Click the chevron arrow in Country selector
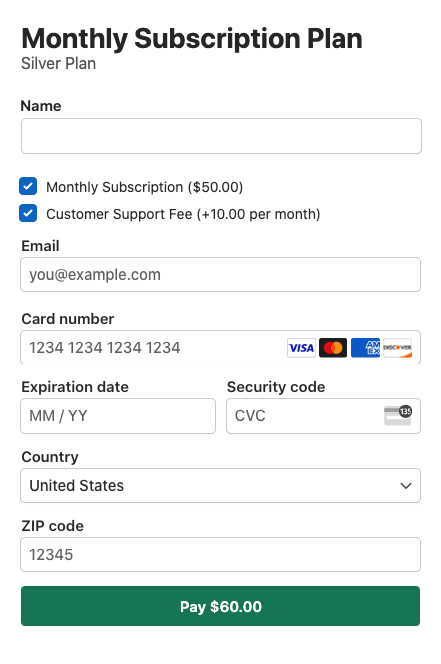Screen dimensions: 441x664 point(406,486)
